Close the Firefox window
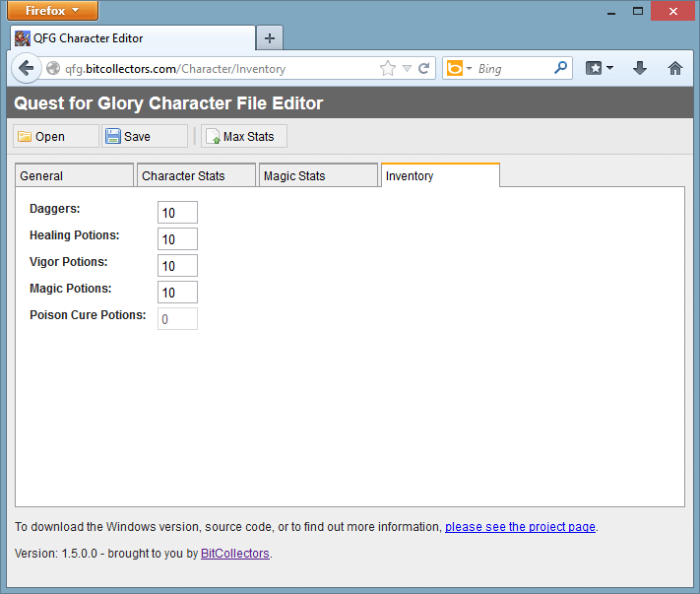Image resolution: width=700 pixels, height=594 pixels. (672, 11)
